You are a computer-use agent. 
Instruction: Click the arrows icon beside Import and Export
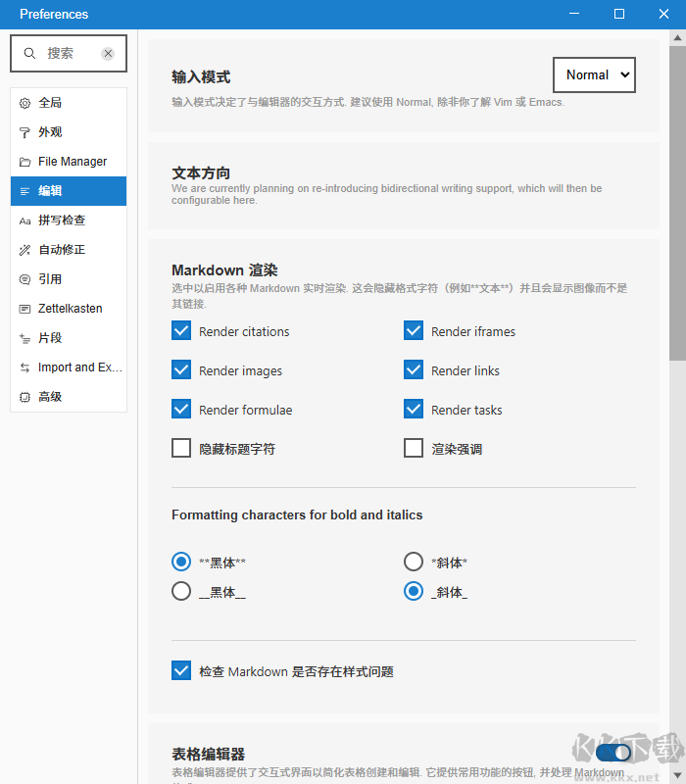click(24, 368)
